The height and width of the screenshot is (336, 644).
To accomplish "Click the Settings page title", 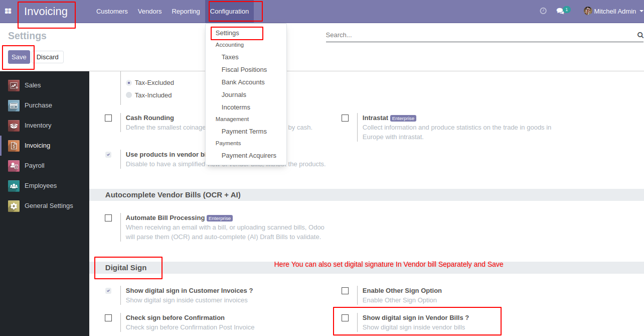I will point(27,36).
